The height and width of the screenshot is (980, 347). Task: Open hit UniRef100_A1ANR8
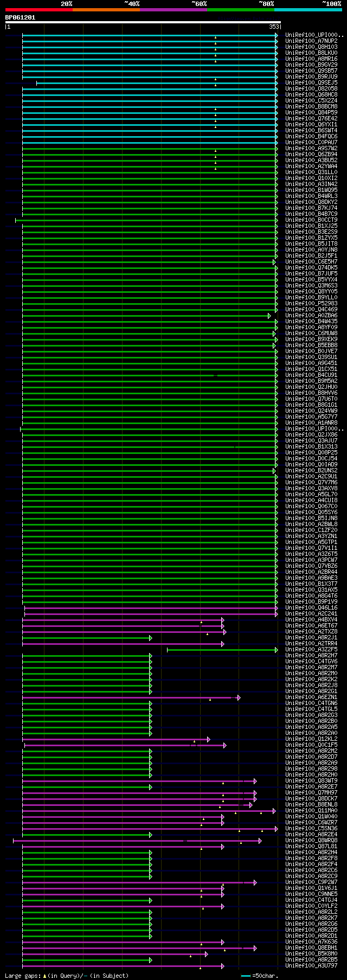(311, 422)
